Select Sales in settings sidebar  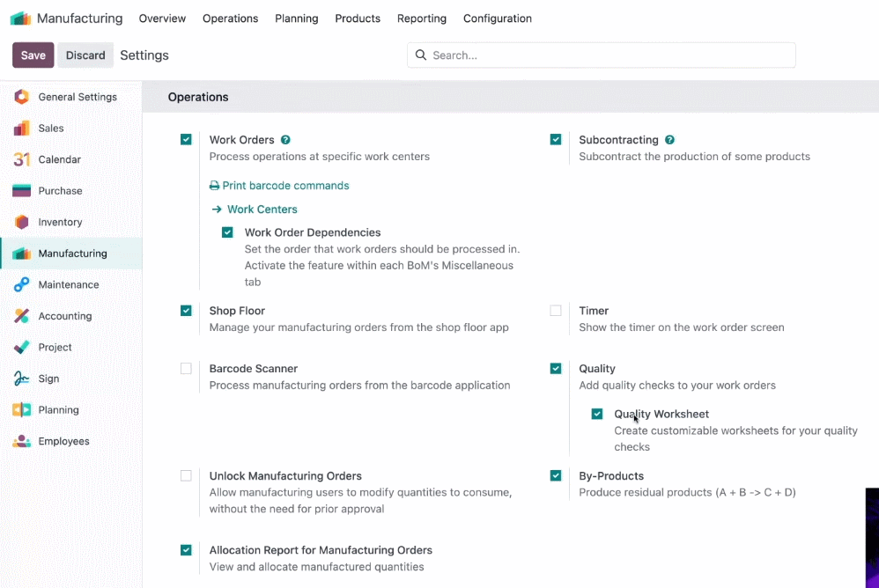pos(71,129)
